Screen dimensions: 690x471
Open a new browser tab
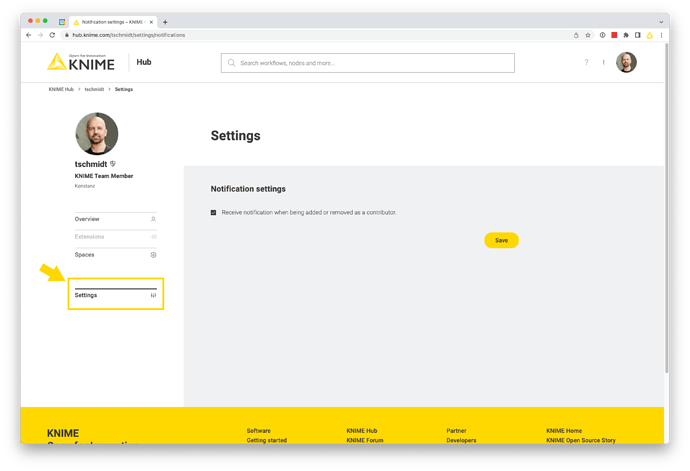pos(165,22)
